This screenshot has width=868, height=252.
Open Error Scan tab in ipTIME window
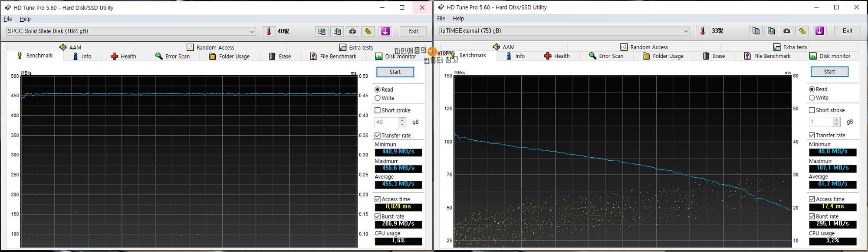tap(606, 56)
